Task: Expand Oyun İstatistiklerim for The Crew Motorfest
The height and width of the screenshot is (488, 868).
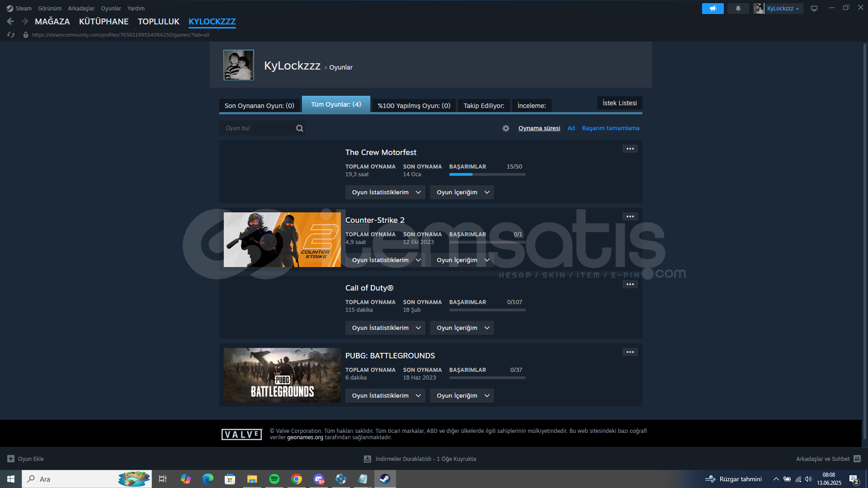Action: pyautogui.click(x=385, y=192)
